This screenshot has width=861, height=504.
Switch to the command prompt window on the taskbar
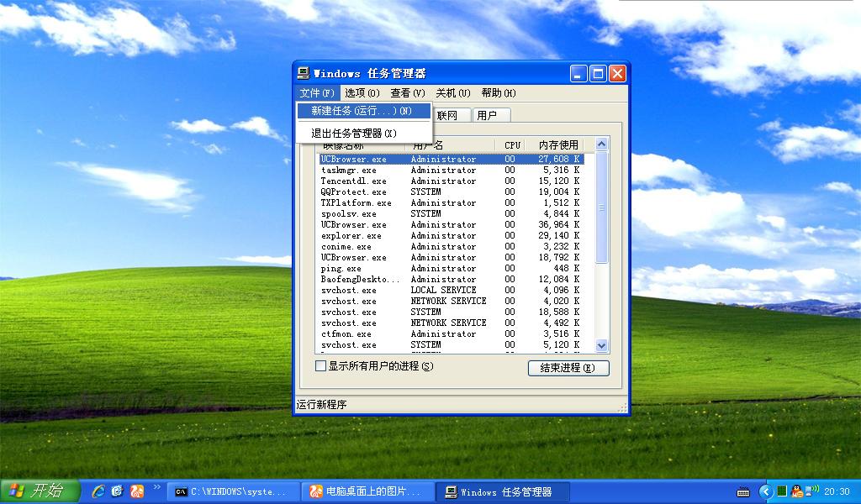pos(233,492)
